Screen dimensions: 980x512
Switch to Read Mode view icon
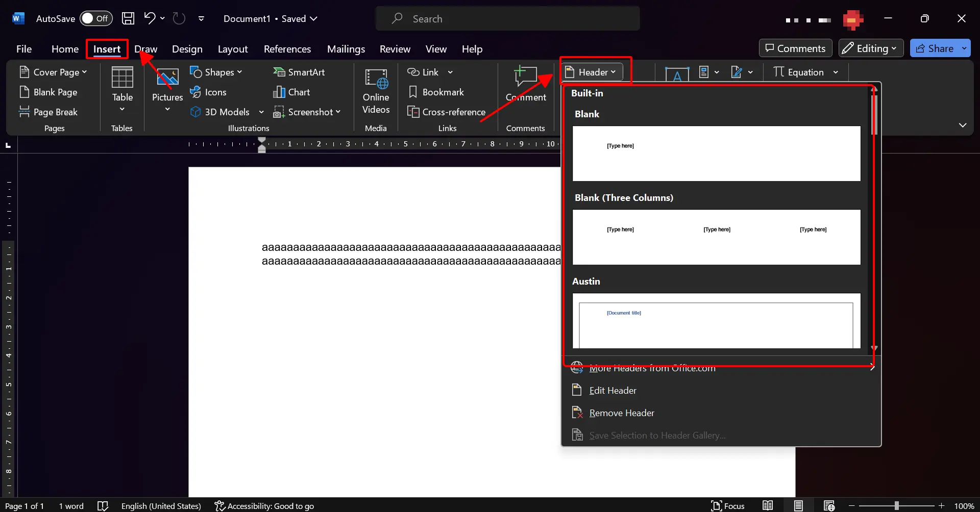click(768, 505)
